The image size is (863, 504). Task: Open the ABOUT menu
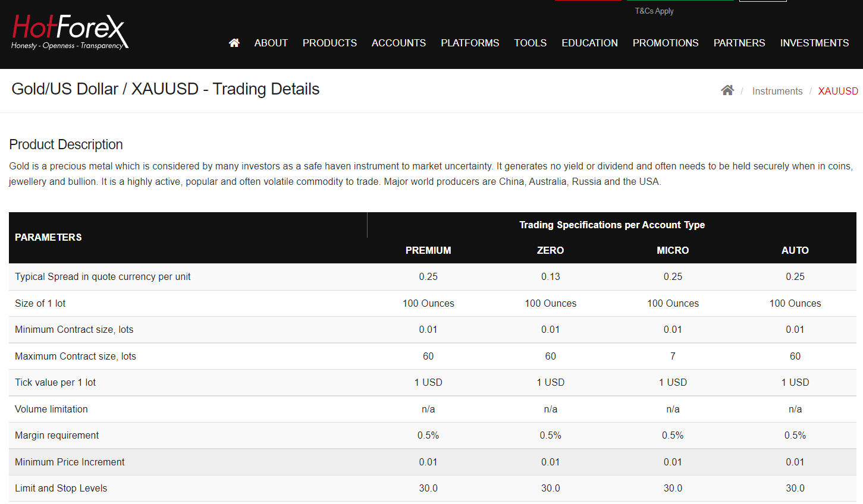click(x=271, y=43)
